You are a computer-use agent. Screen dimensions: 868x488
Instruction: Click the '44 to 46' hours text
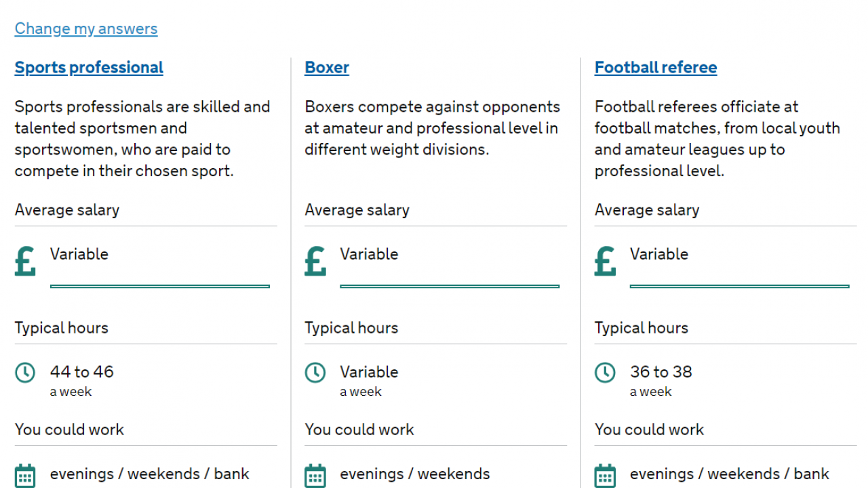[81, 372]
